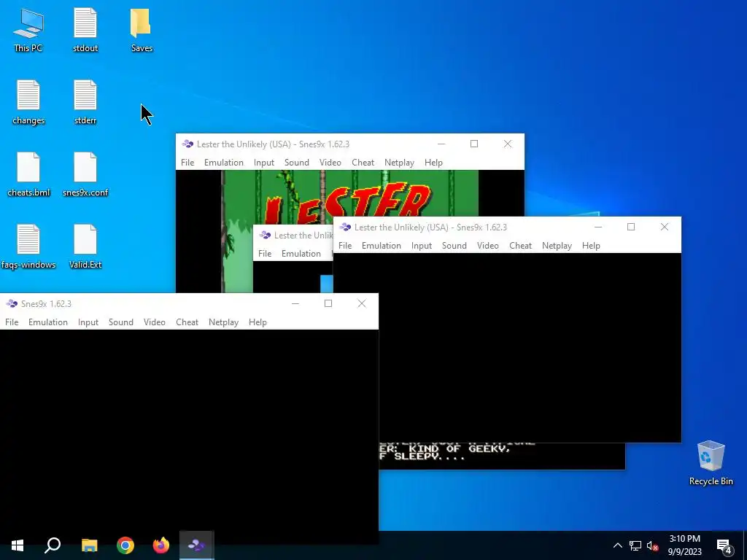This screenshot has width=747, height=560.
Task: Click Snes9x logo in rearmost Lester window title
Action: click(x=187, y=144)
